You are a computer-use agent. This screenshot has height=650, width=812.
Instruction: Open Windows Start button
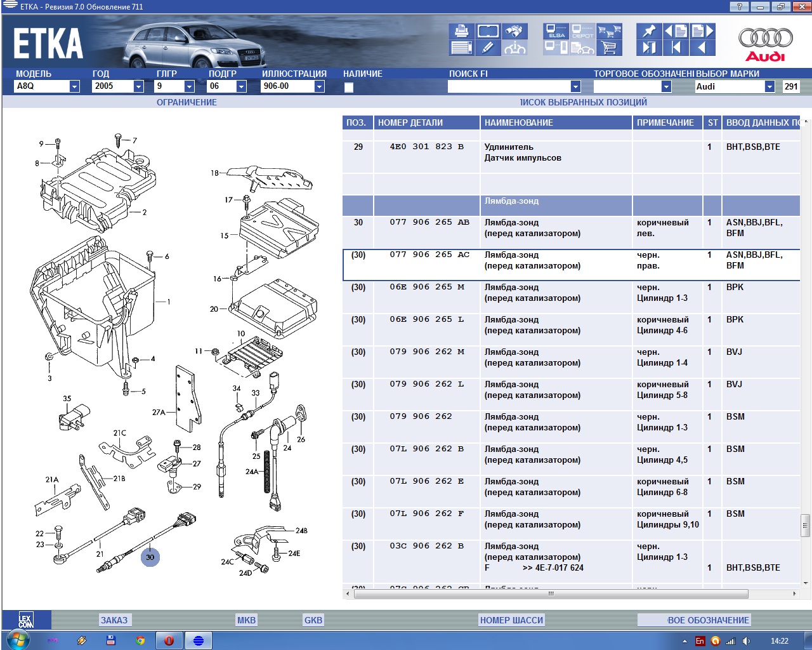tap(17, 640)
